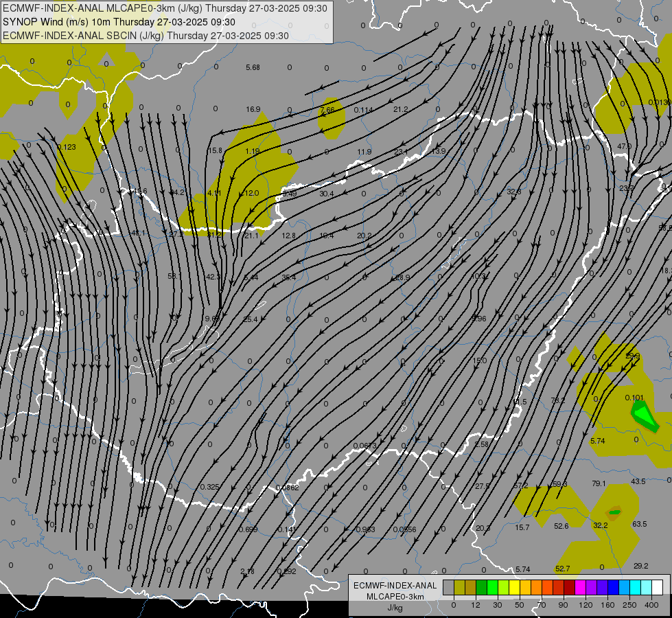
Task: Click legend tick label 120
Action: click(586, 605)
